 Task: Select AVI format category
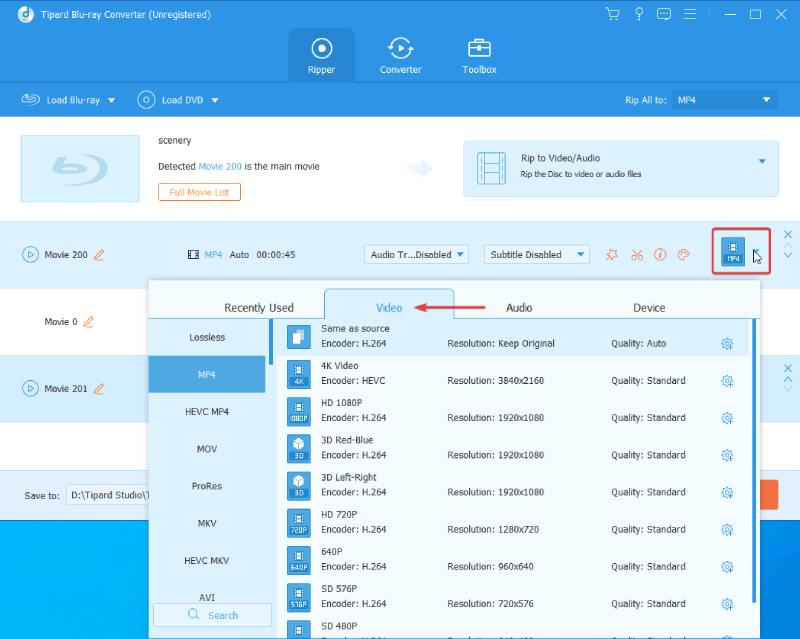point(207,597)
